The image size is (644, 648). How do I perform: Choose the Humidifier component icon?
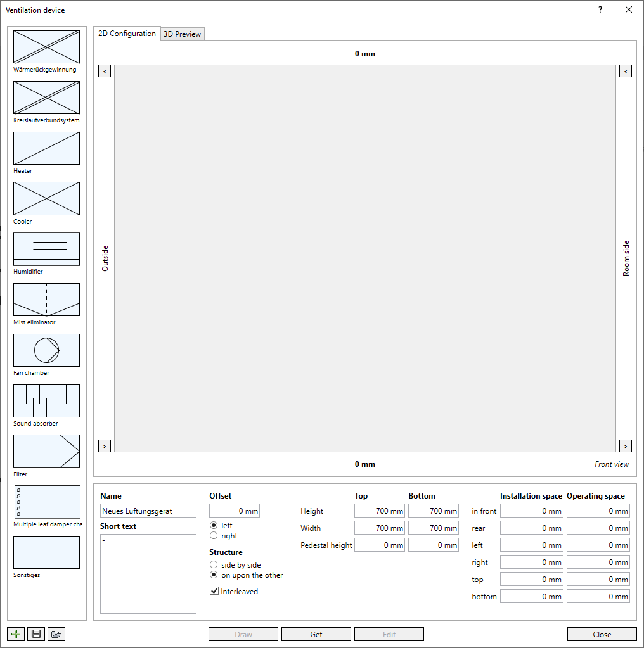(46, 249)
